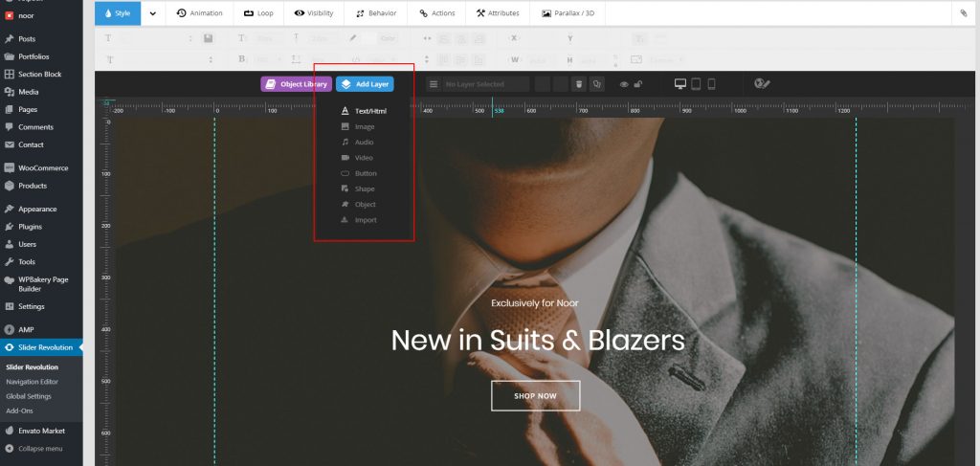Click the save icon in style toolbar
The image size is (980, 466).
[209, 38]
